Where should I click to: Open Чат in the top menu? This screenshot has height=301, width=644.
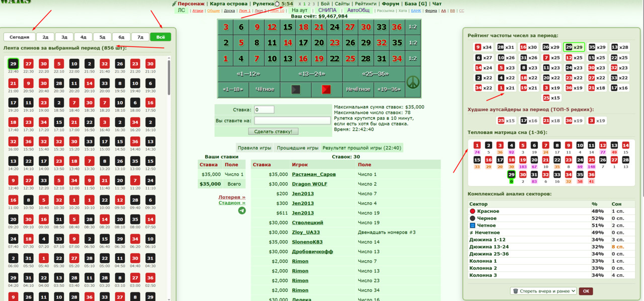click(x=437, y=4)
